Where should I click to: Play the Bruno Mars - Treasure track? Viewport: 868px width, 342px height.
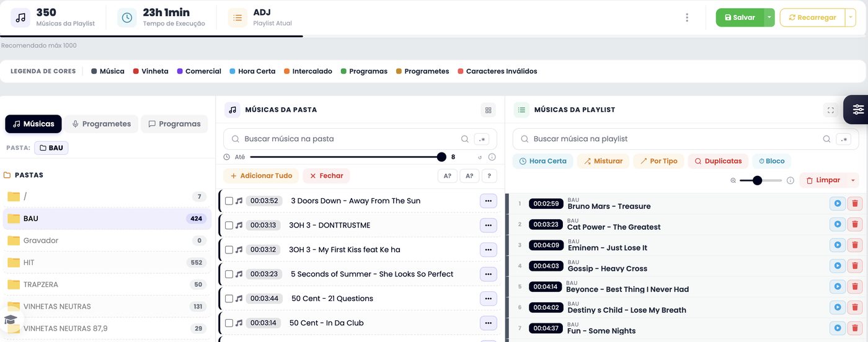tap(837, 203)
